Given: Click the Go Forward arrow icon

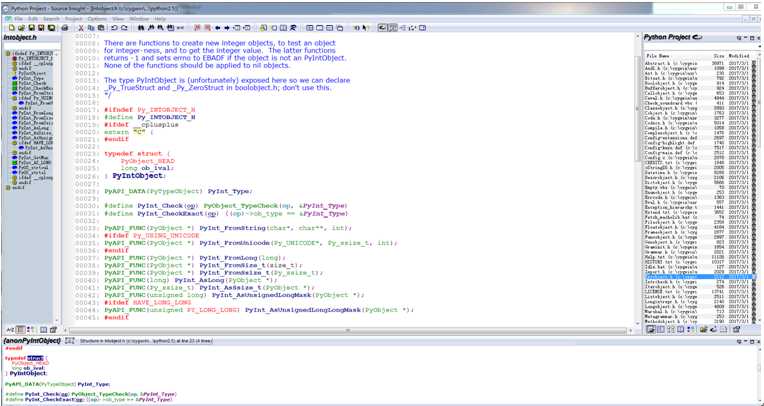Looking at the screenshot, I should (x=227, y=28).
